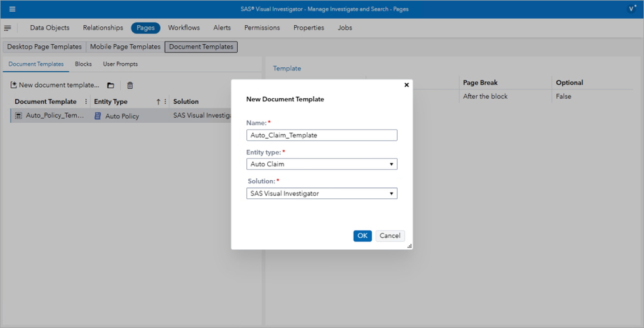
Task: Click the user avatar icon at top right
Action: pos(632,9)
